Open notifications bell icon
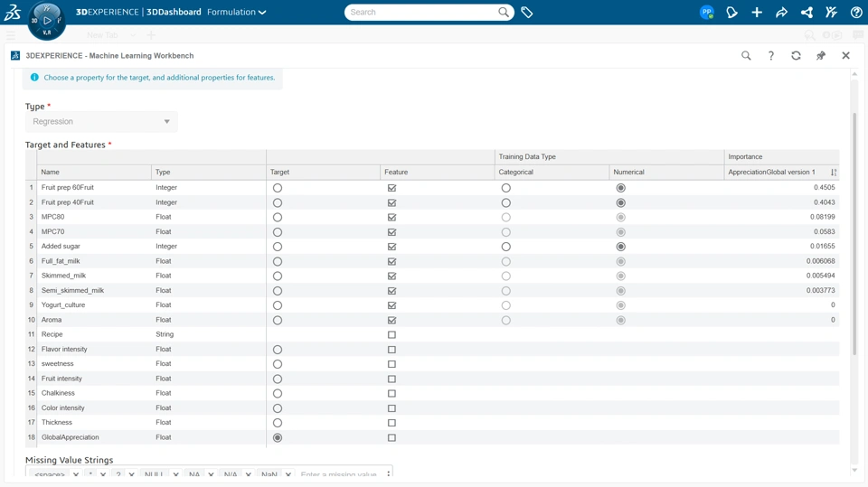868x487 pixels. [x=732, y=13]
